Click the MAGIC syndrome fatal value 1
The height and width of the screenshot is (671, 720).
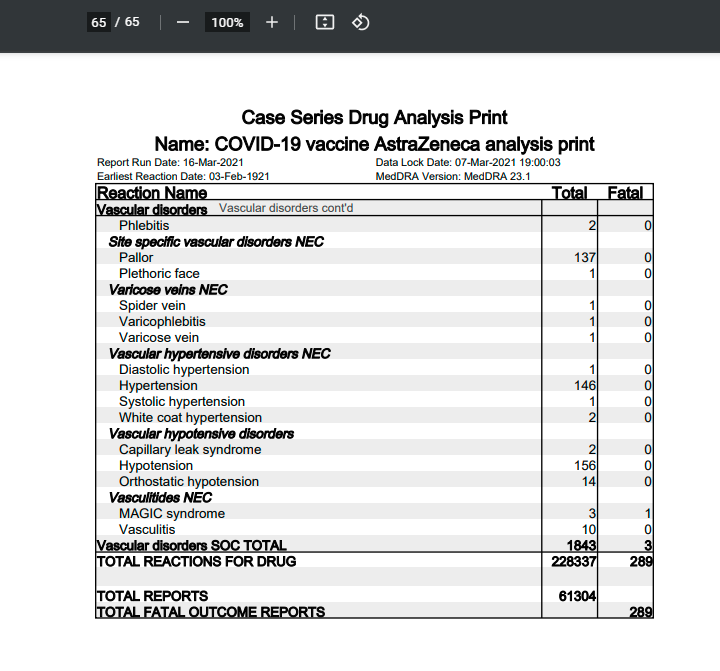tap(648, 513)
